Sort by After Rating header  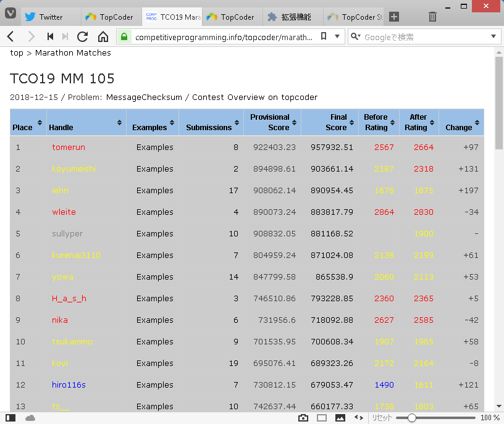pyautogui.click(x=419, y=122)
